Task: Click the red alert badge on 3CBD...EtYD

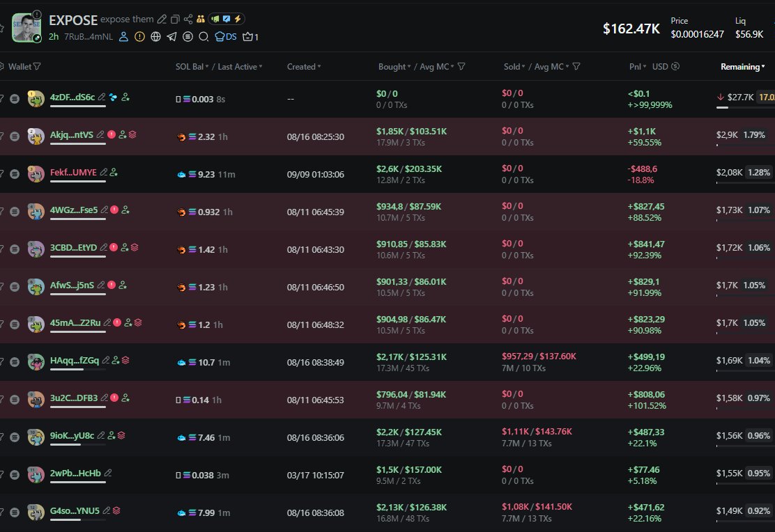Action: click(114, 247)
